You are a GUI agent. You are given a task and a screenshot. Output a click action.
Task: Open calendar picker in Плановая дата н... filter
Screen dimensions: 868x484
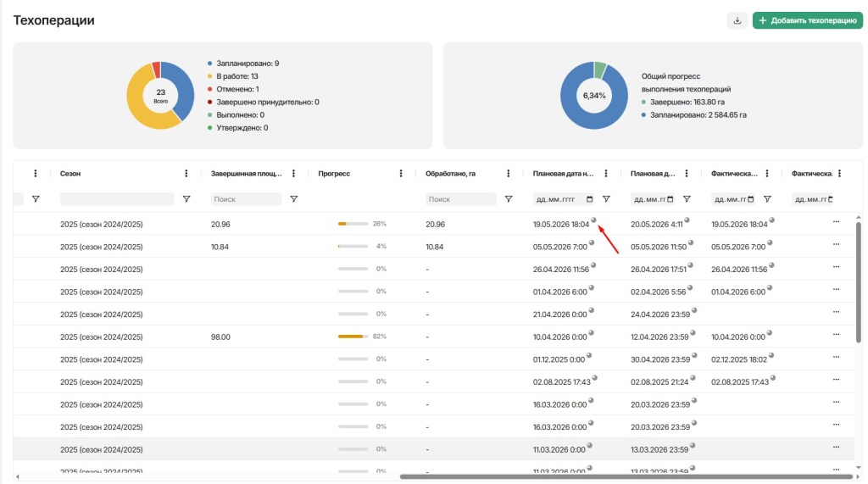coord(590,199)
